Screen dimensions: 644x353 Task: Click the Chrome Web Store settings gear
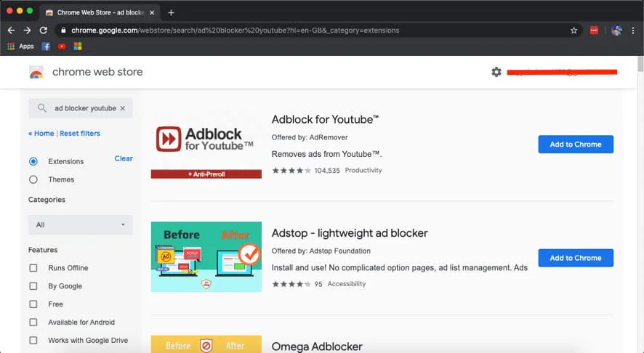pos(496,72)
